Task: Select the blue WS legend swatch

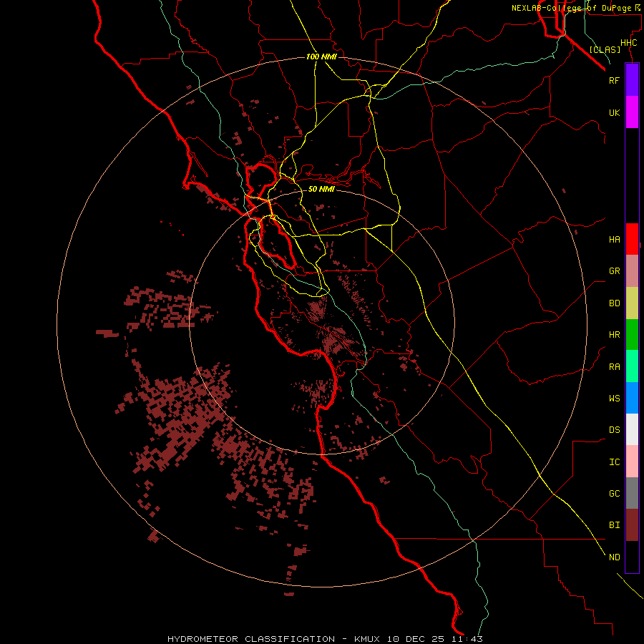Action: (x=632, y=398)
